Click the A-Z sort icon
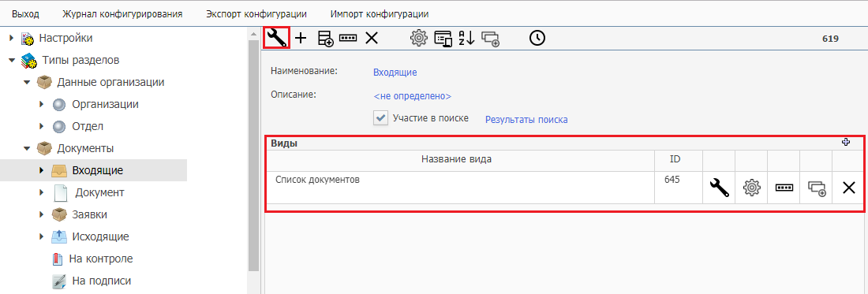868x294 pixels. tap(466, 38)
